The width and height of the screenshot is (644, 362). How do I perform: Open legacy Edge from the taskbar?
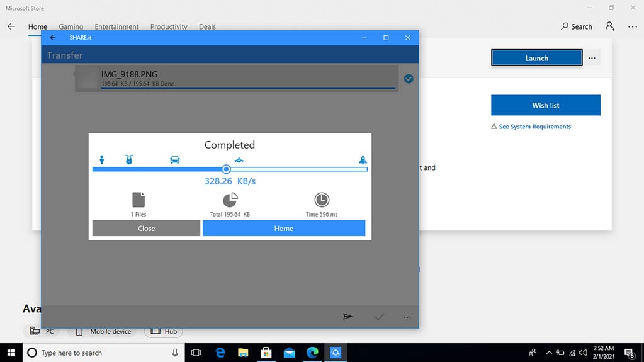tap(220, 353)
